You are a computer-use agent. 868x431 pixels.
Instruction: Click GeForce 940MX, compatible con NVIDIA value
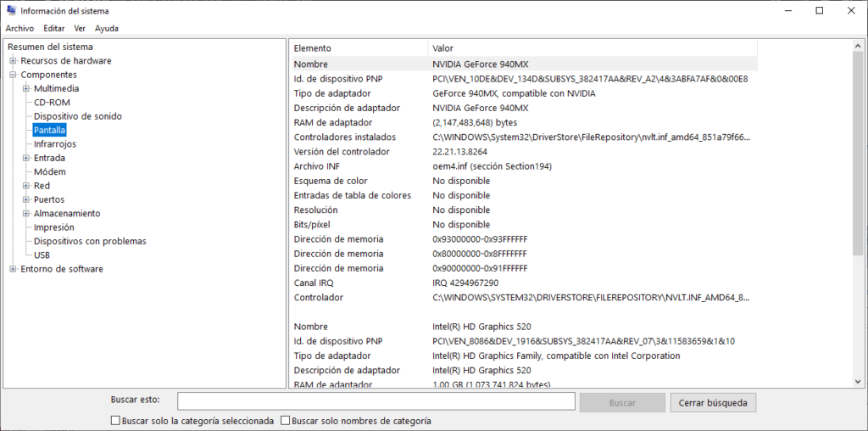click(x=514, y=93)
